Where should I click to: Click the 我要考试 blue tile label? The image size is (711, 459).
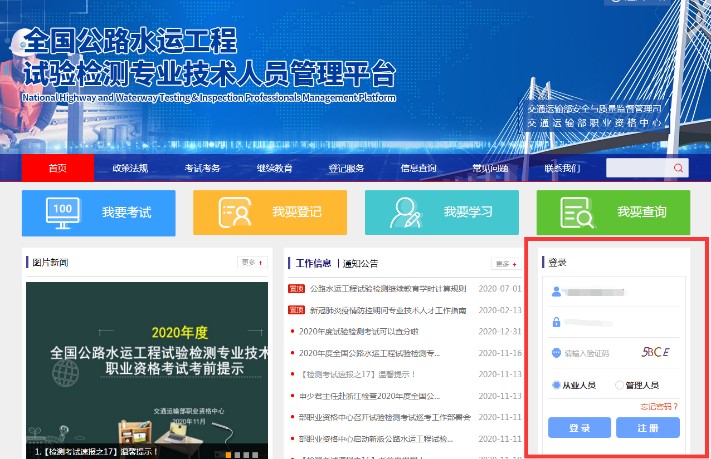(127, 212)
